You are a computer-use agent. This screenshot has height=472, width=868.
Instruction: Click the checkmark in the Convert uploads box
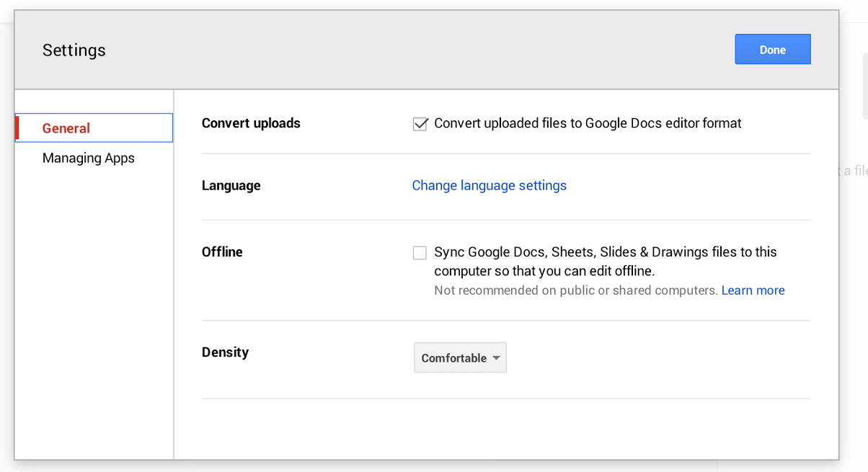tap(421, 123)
